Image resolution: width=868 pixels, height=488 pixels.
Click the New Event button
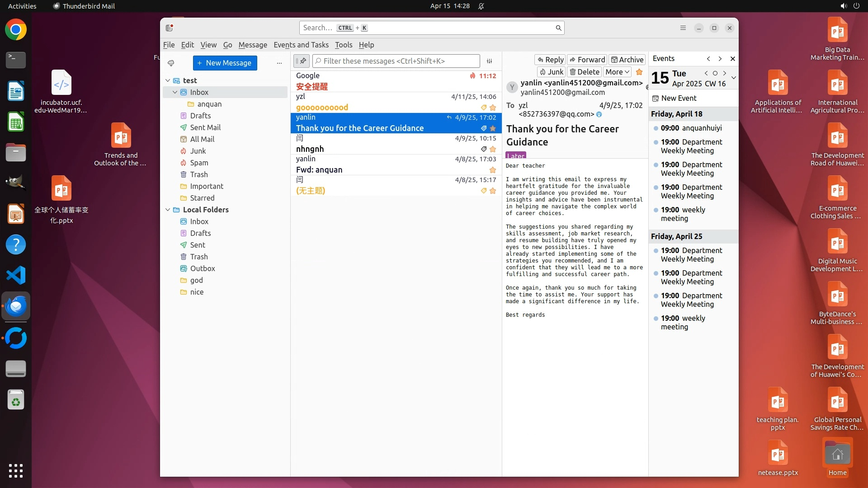click(674, 98)
